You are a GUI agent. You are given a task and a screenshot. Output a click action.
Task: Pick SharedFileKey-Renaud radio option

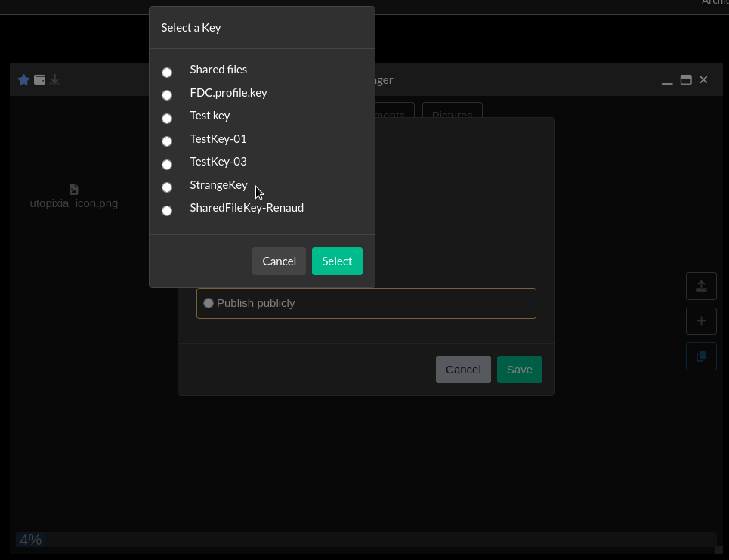(167, 211)
